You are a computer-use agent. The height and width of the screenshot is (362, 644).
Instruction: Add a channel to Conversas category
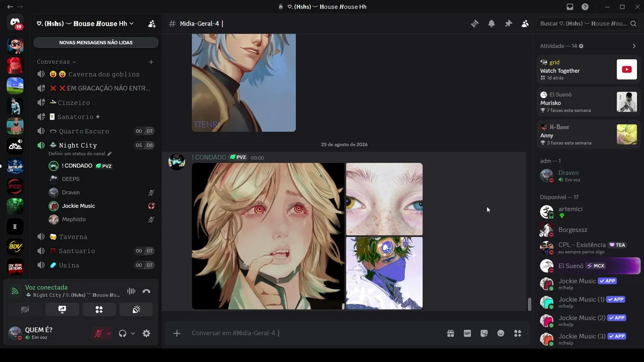click(x=151, y=62)
